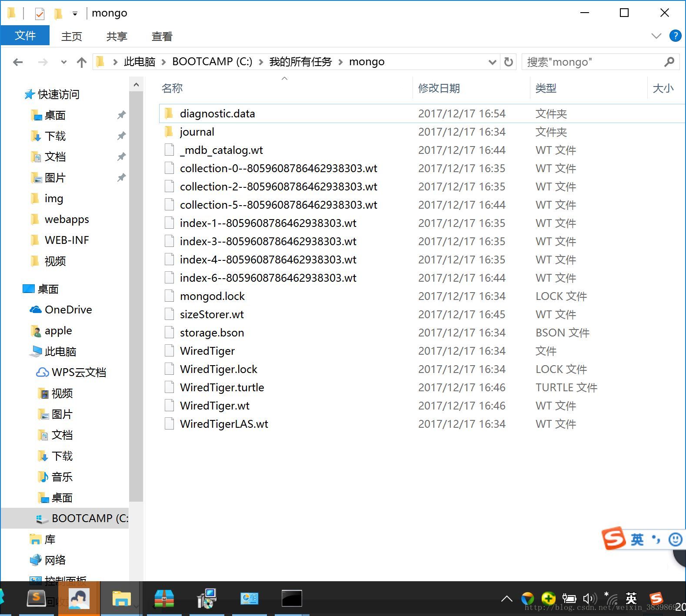Open the 查看 ribbon tab

tap(162, 36)
